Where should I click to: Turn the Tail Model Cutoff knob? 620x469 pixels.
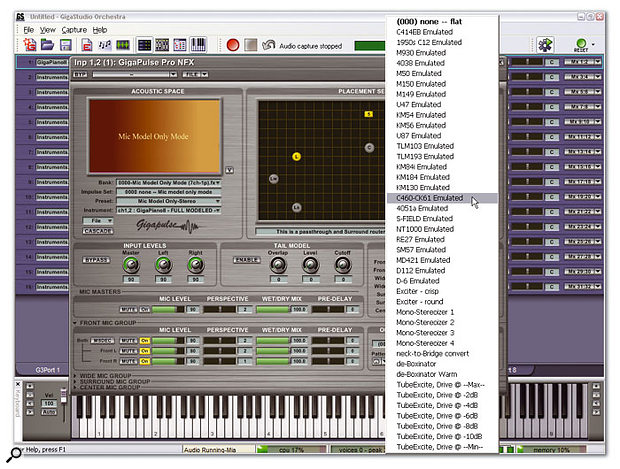pos(343,265)
